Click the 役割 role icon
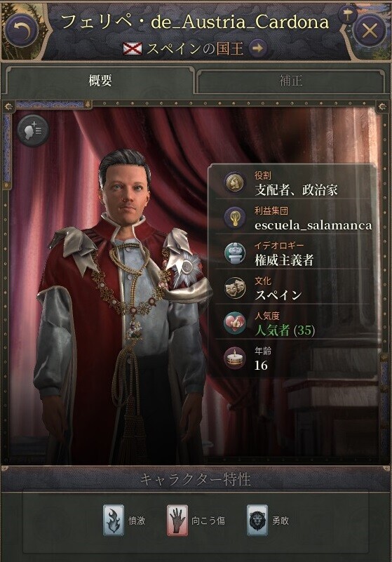 click(235, 183)
